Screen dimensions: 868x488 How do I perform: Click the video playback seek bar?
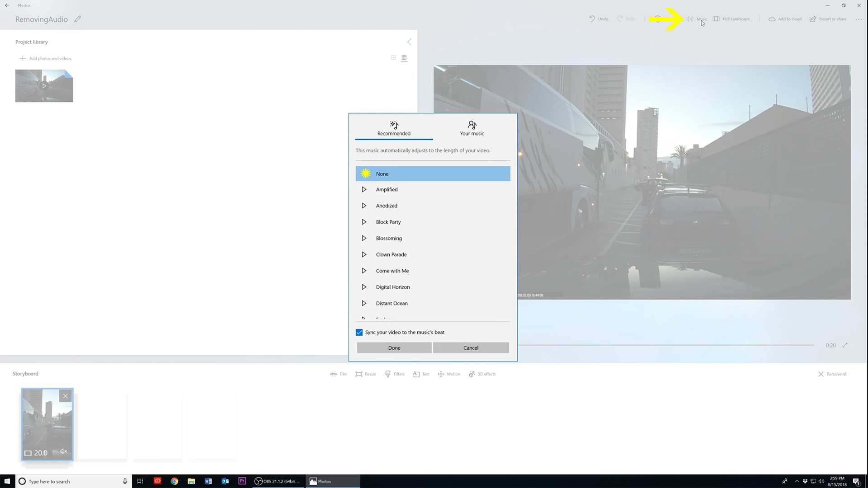[665, 345]
